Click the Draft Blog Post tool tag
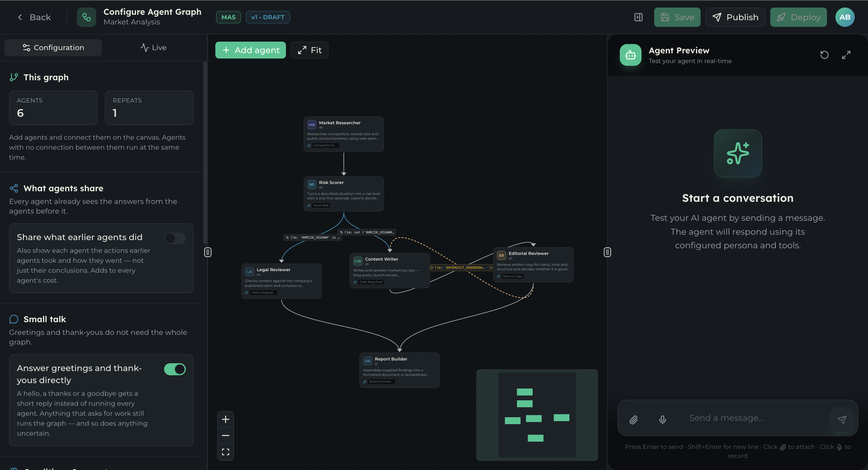Image resolution: width=868 pixels, height=470 pixels. pos(371,282)
